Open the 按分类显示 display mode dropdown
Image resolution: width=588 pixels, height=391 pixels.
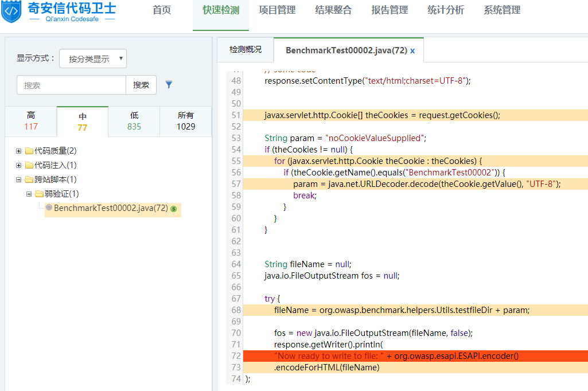[x=93, y=58]
